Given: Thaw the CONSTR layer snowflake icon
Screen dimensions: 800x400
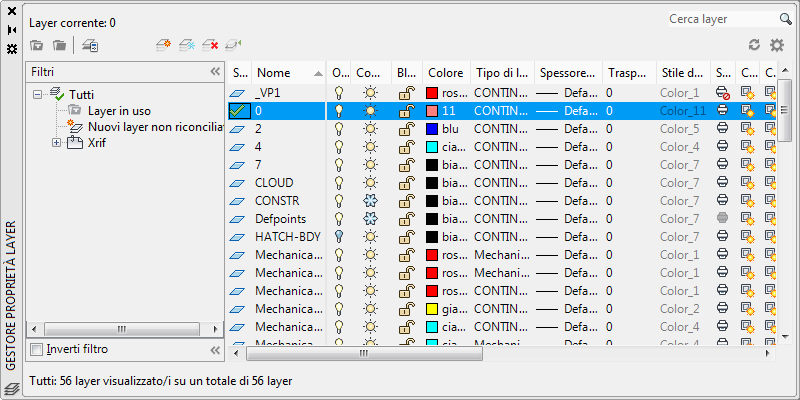Looking at the screenshot, I should point(370,201).
